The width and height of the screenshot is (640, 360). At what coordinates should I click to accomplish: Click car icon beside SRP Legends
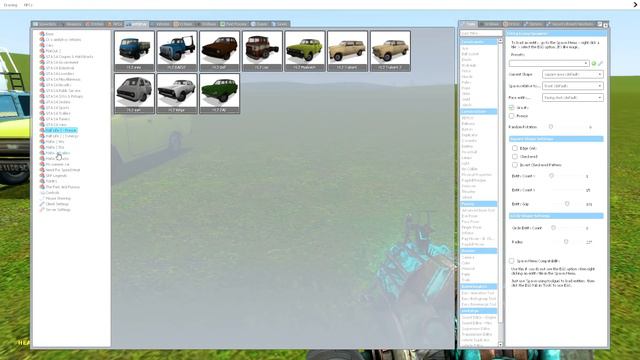[x=42, y=176]
